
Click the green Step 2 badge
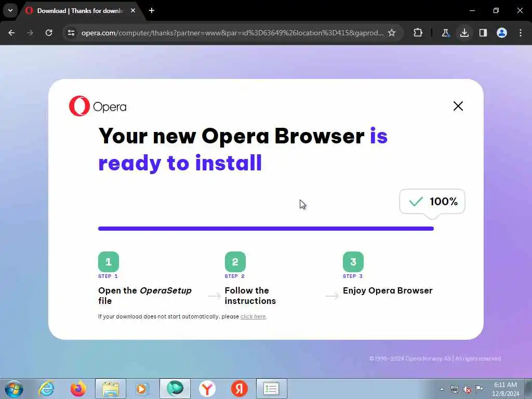point(235,262)
